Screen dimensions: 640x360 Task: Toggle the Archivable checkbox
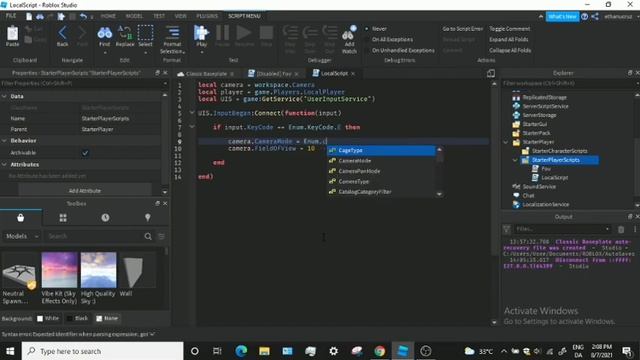[x=85, y=153]
